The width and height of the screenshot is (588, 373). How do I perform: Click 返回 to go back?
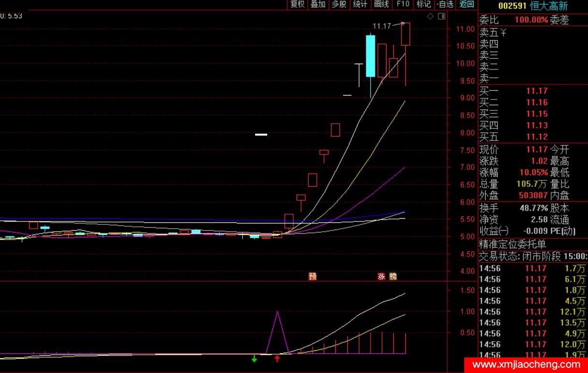pyautogui.click(x=467, y=4)
